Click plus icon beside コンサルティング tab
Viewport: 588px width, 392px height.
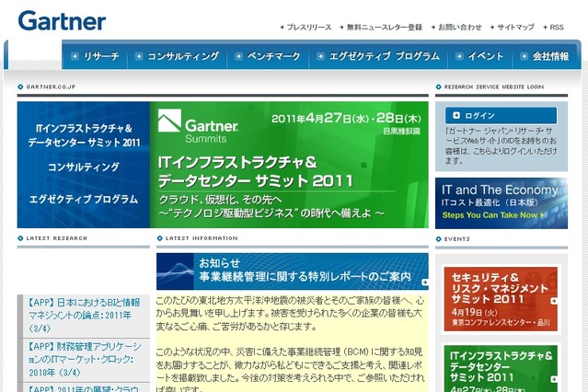[138, 56]
